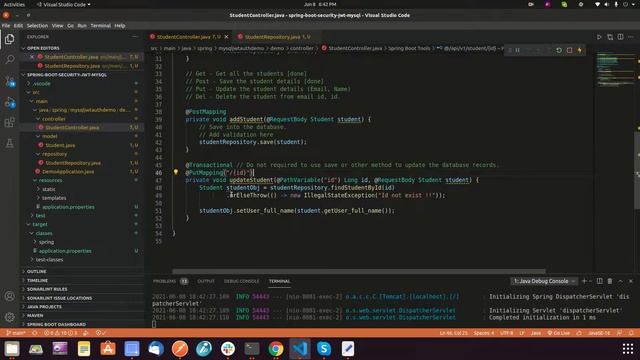The height and width of the screenshot is (360, 640).
Task: Open Accounts menu in activity bar
Action: coord(9,296)
